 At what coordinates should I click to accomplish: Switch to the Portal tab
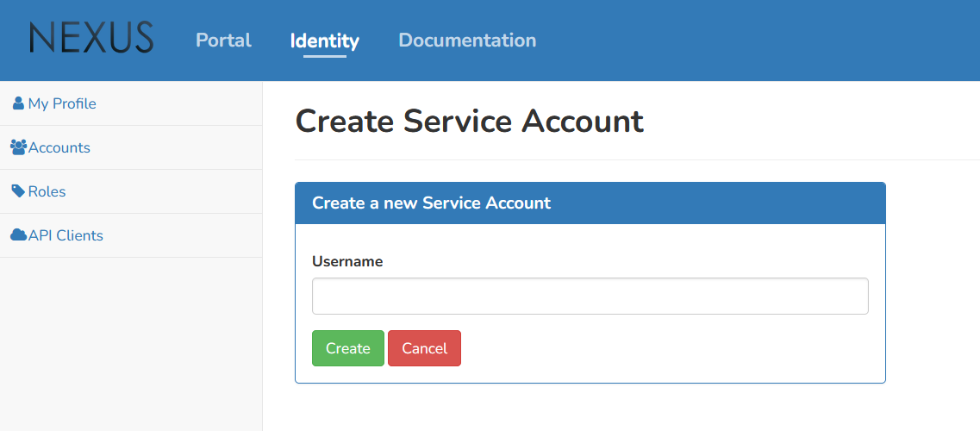coord(223,41)
